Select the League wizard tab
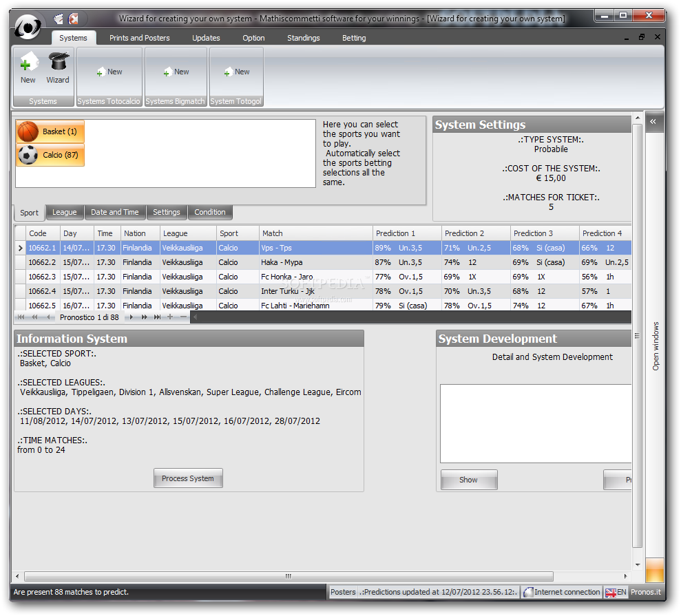This screenshot has width=681, height=616. pos(64,212)
